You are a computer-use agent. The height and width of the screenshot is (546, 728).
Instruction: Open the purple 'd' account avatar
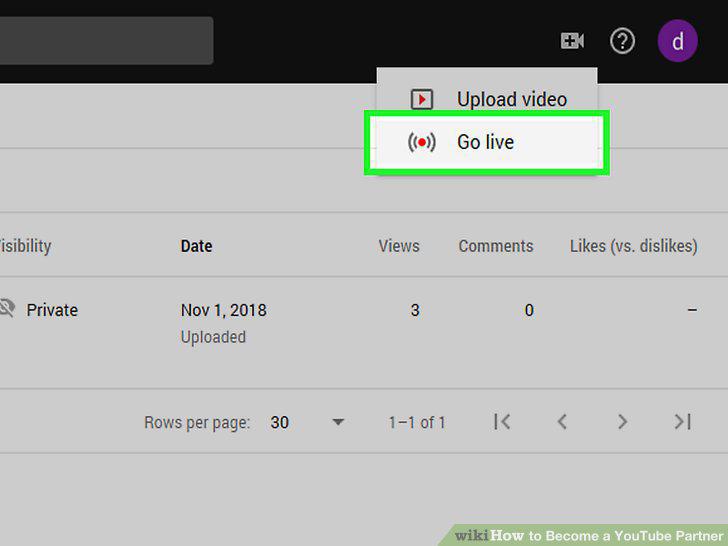click(677, 41)
